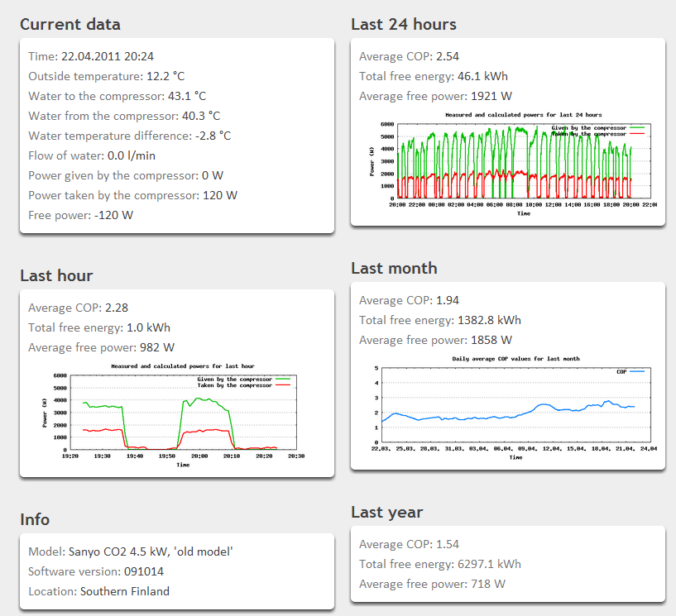The height and width of the screenshot is (616, 676).
Task: Click the "Info" section heading
Action: (x=35, y=519)
